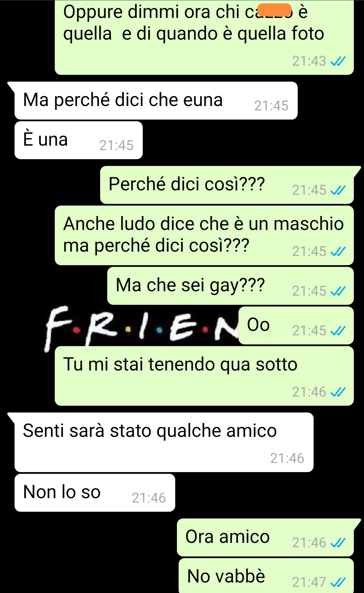Image resolution: width=364 pixels, height=593 pixels.
Task: Click blue double ticks beside 'Oo'
Action: coord(338,331)
